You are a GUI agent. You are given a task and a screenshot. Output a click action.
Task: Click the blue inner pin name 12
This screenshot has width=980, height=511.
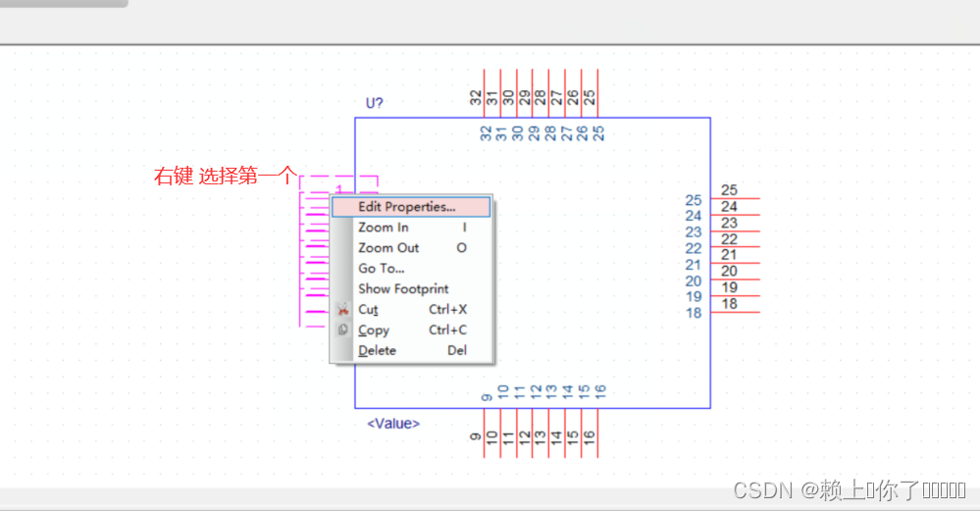click(536, 391)
